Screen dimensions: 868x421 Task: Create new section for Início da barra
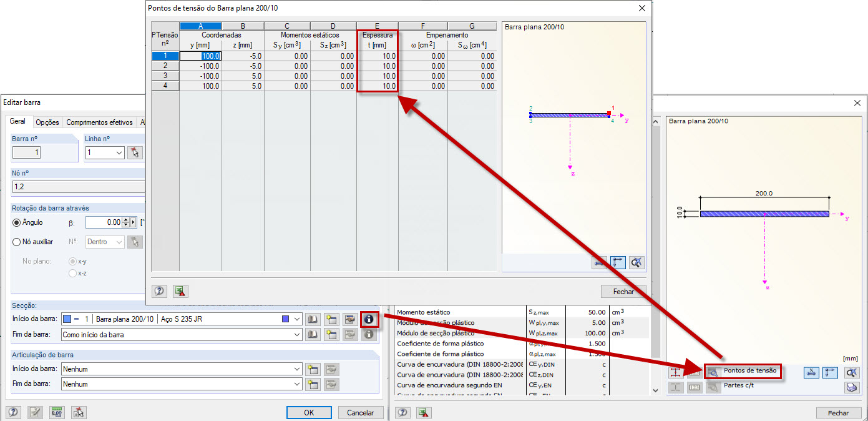[331, 319]
